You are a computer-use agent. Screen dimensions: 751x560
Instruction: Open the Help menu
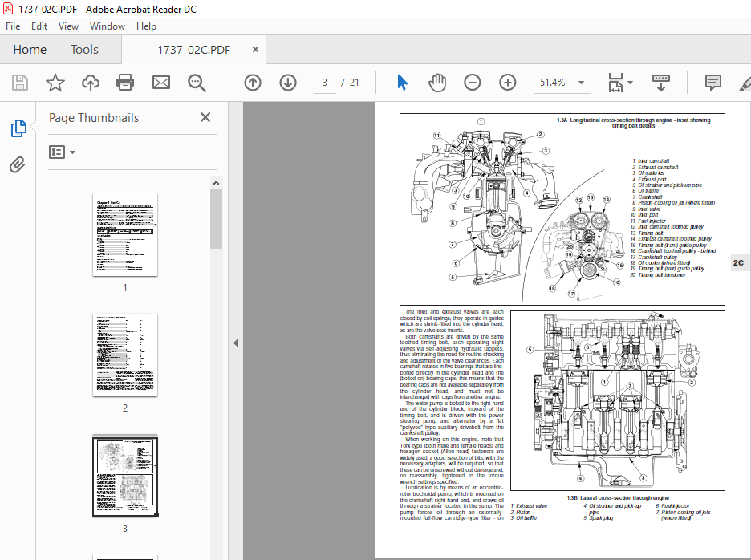[x=146, y=26]
